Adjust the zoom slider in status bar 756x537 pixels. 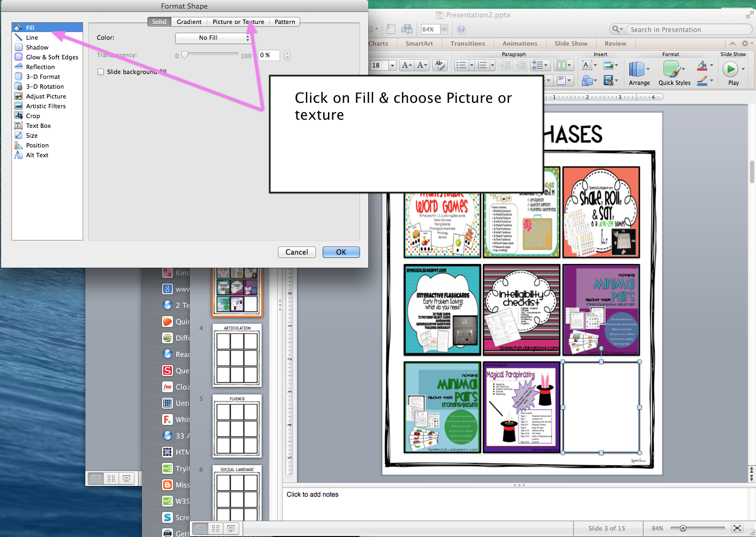[683, 528]
